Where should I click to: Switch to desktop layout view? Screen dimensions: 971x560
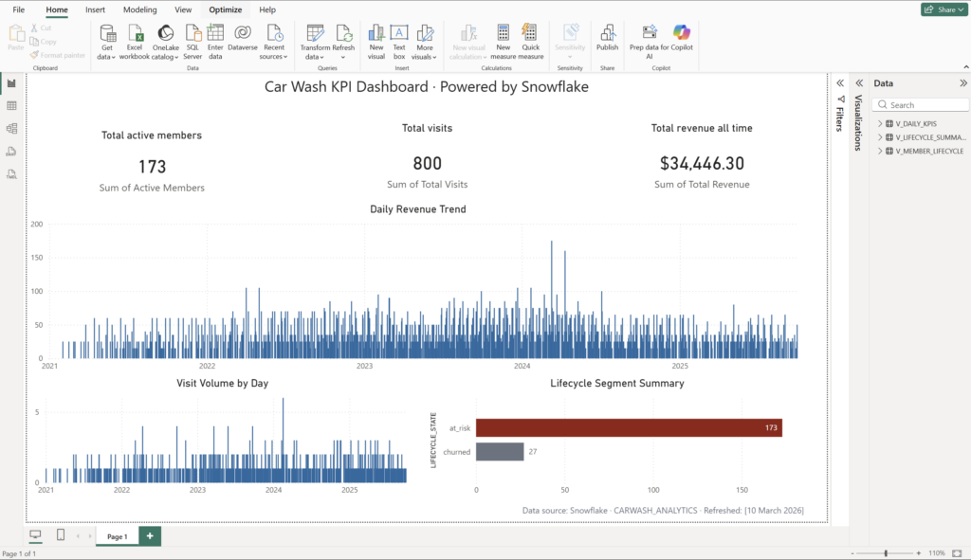pyautogui.click(x=36, y=535)
